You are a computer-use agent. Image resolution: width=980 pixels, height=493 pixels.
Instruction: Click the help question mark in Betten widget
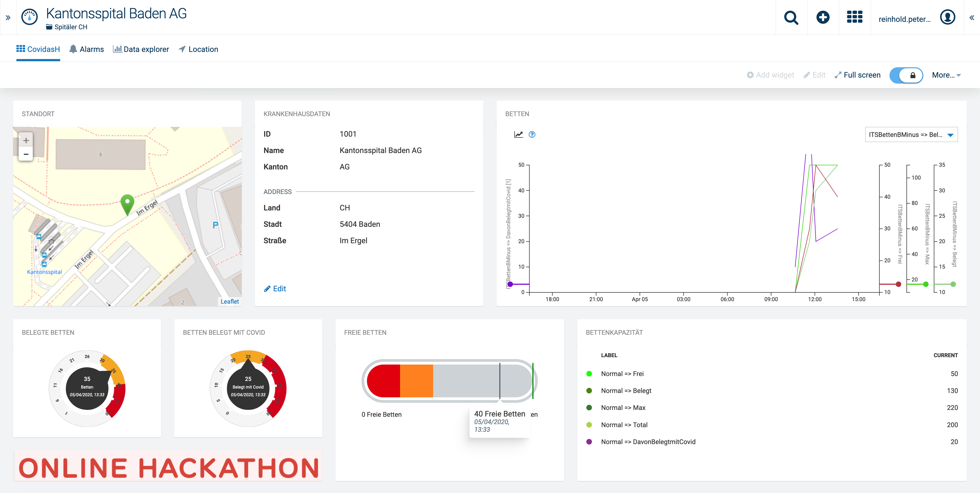pos(532,134)
